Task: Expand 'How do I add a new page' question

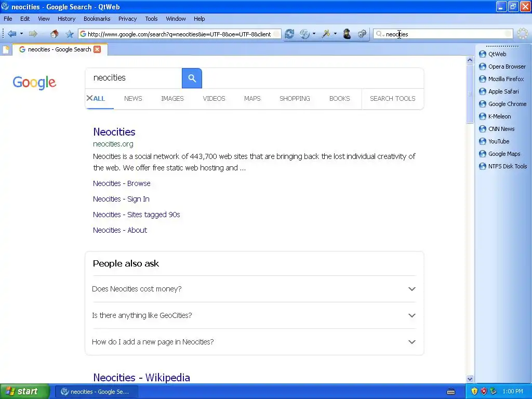Action: click(x=254, y=342)
